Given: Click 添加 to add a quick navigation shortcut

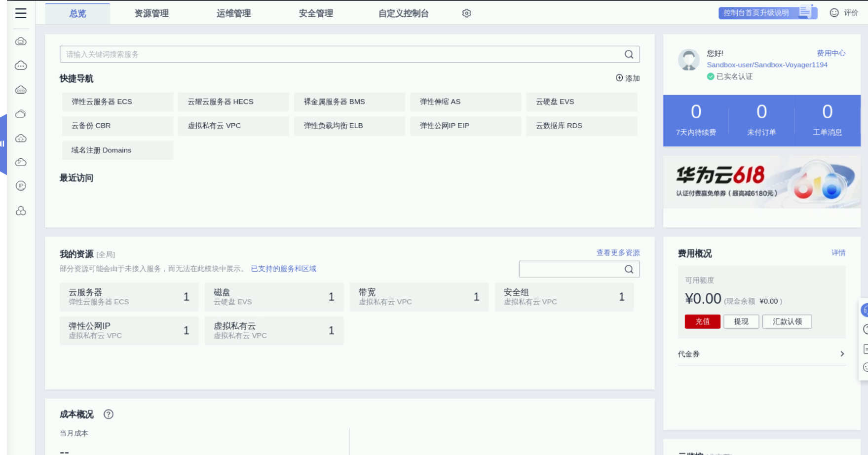Looking at the screenshot, I should (x=628, y=78).
